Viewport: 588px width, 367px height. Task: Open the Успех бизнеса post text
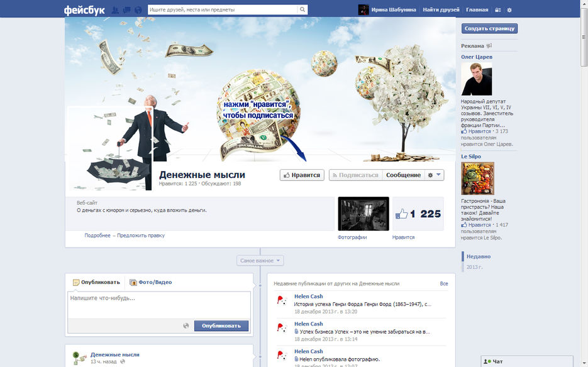[365, 332]
